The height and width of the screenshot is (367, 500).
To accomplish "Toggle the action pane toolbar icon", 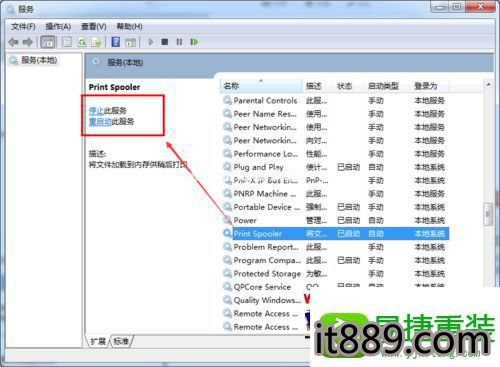I will coord(130,42).
